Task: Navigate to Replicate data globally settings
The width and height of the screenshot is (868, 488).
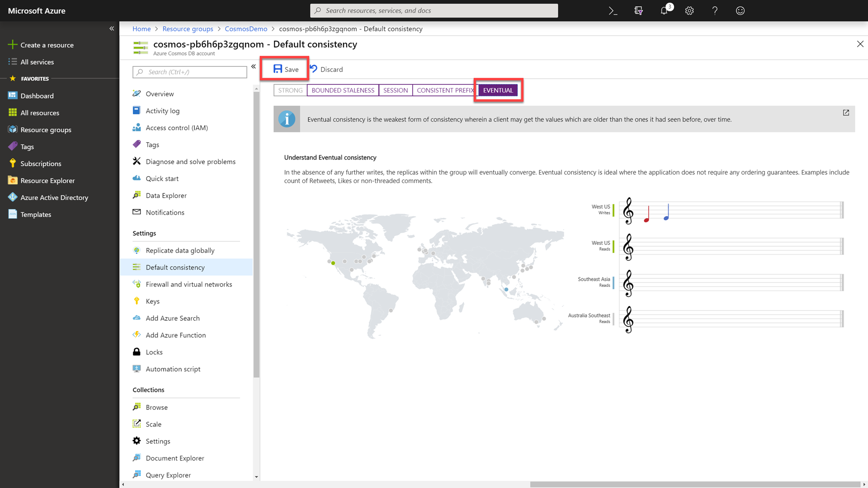Action: (180, 250)
